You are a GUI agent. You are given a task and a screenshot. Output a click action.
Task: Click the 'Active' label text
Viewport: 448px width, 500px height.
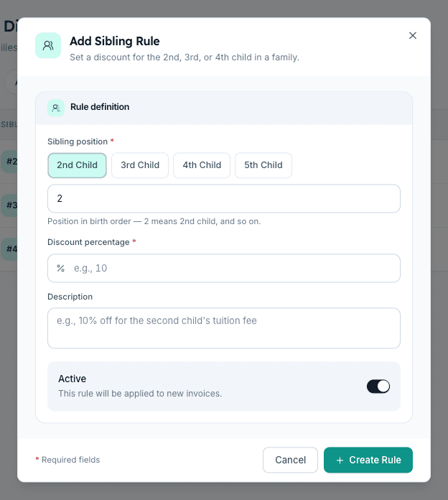pyautogui.click(x=72, y=379)
